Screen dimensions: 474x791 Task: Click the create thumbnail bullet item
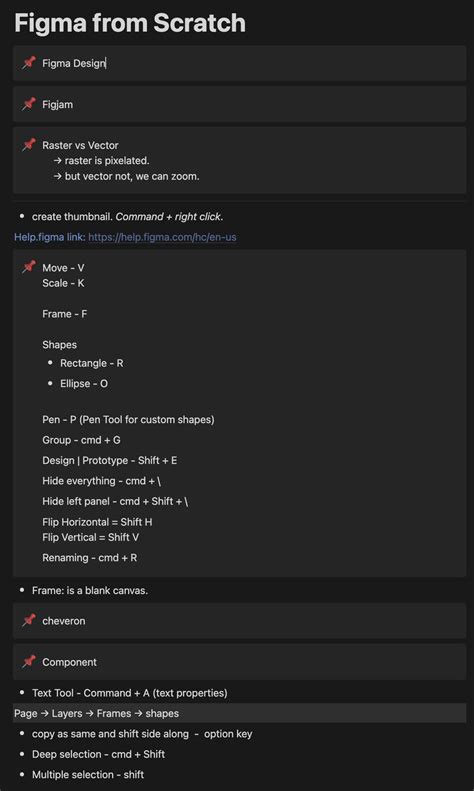pyautogui.click(x=128, y=216)
